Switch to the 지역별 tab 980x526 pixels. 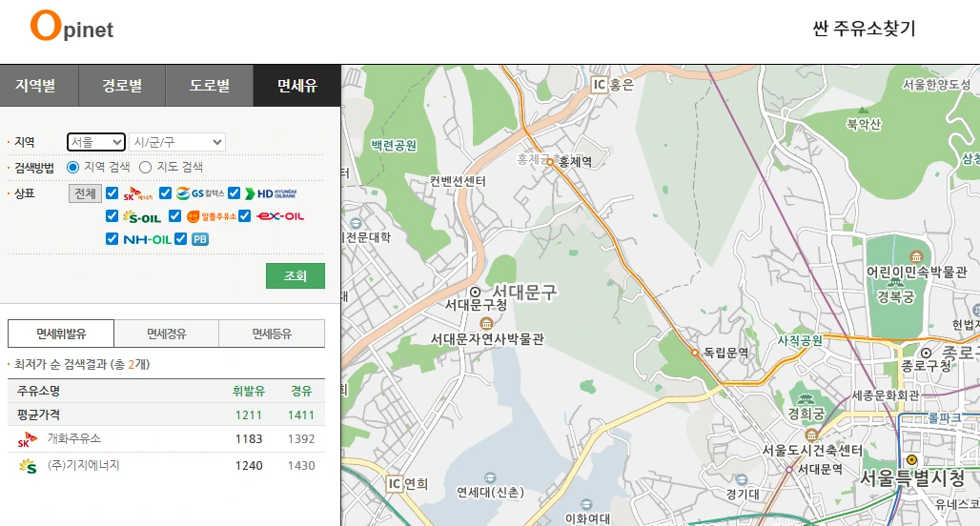(39, 85)
